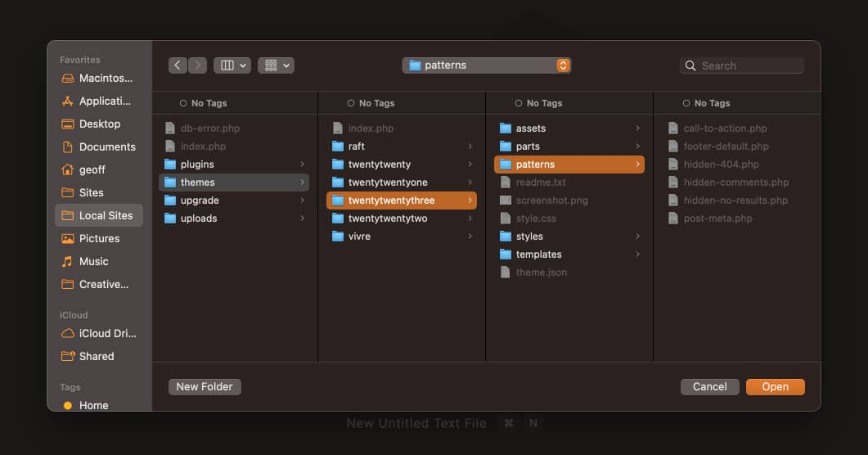The width and height of the screenshot is (868, 455).
Task: Open the column view mode dropdown
Action: pyautogui.click(x=232, y=65)
